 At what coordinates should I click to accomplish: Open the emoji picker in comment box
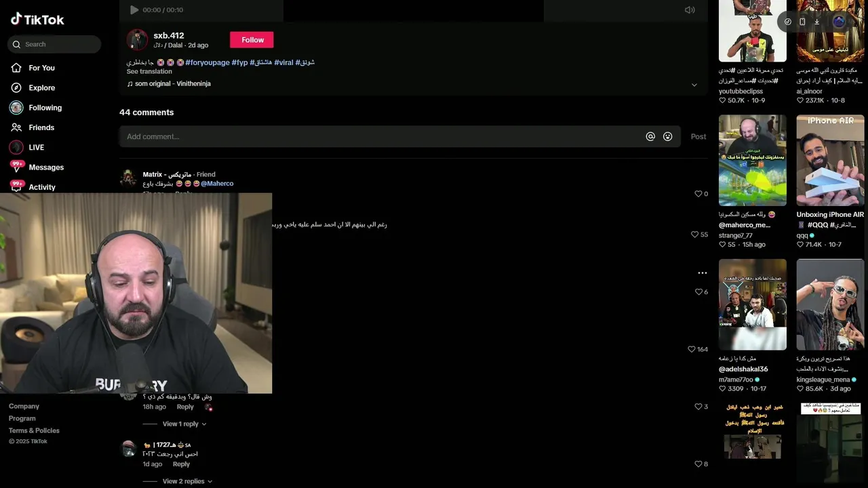667,137
